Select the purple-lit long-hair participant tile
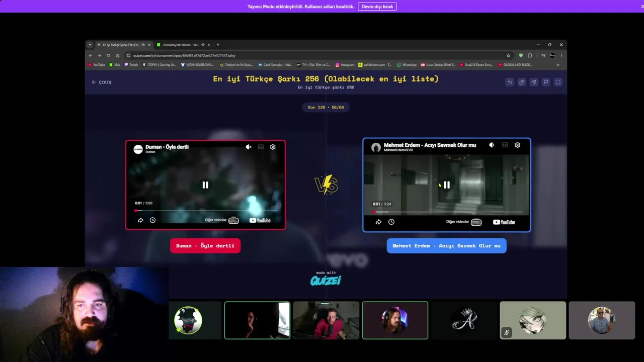This screenshot has width=644, height=362. click(395, 320)
